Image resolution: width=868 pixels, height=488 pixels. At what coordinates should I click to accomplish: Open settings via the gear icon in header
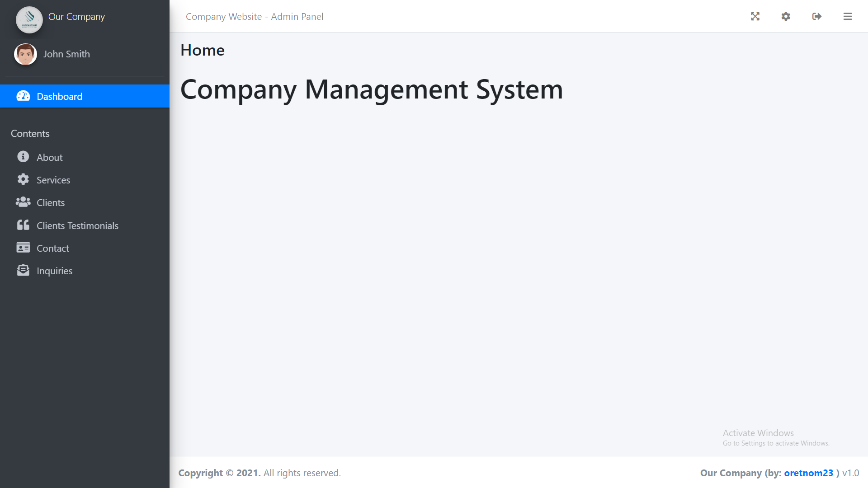click(x=786, y=16)
